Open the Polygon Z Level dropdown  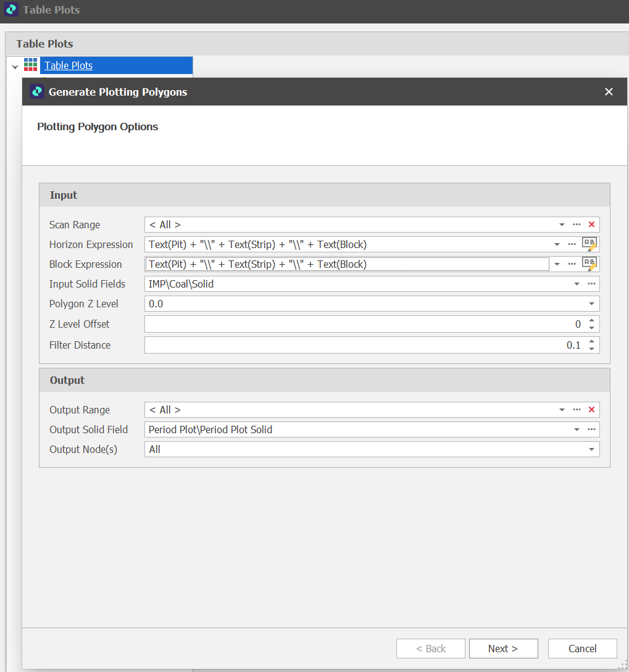tap(591, 304)
